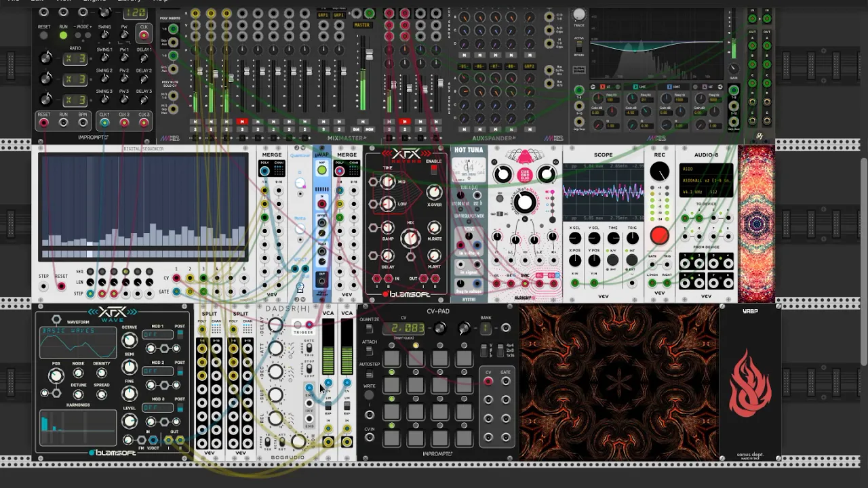The image size is (868, 488).
Task: Click the RESET jack on Digital Sequencer
Action: pos(62,286)
